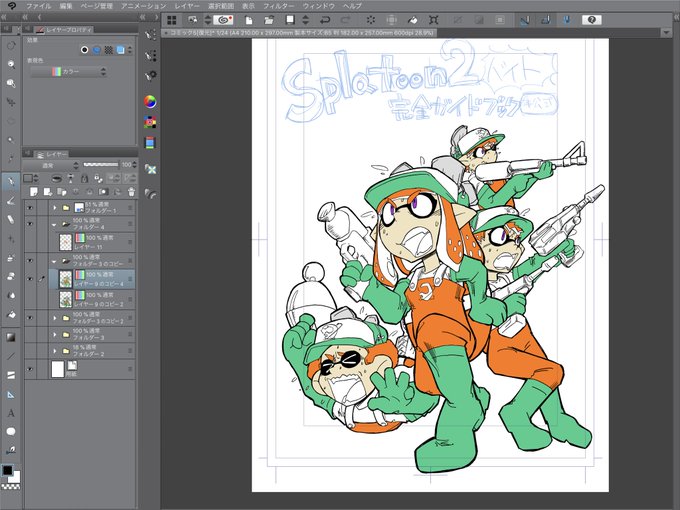Select the レイヤープロパティ panel tab
The image size is (680, 510).
64,29
